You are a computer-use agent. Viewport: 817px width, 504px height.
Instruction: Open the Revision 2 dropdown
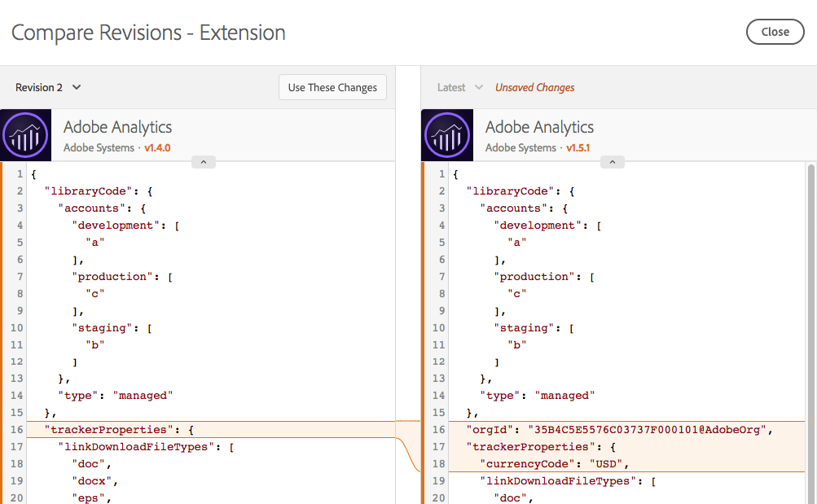pos(47,87)
